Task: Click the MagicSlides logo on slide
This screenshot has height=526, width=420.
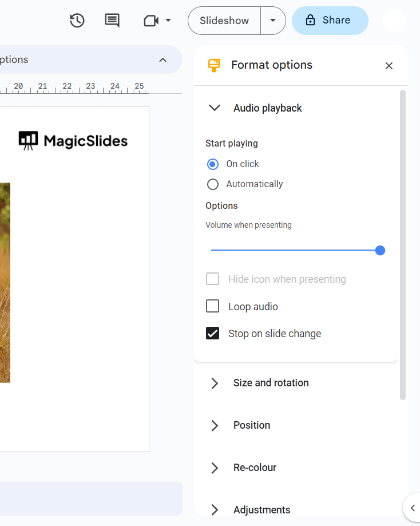Action: click(73, 140)
